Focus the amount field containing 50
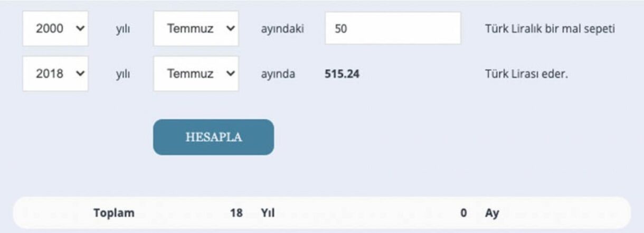 coord(393,29)
